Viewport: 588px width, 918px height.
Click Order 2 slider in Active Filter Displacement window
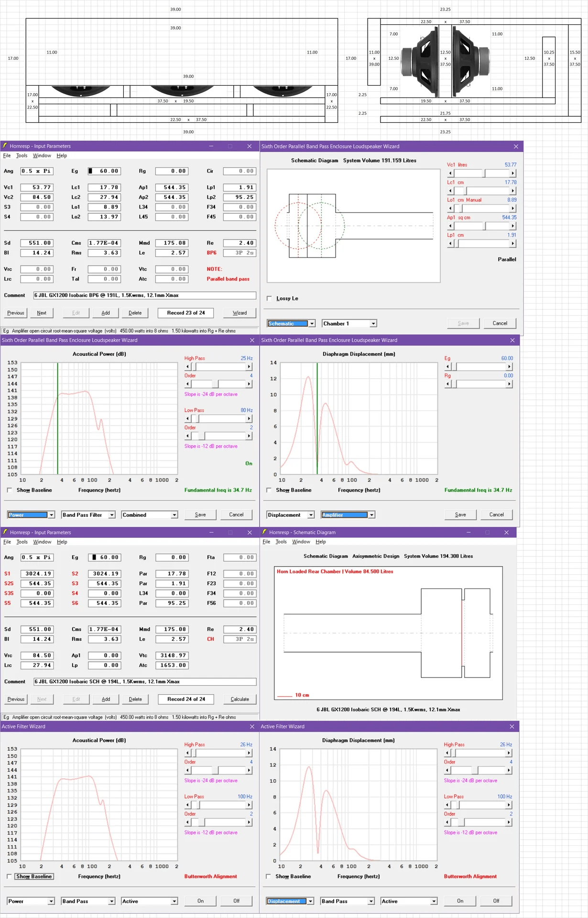479,822
